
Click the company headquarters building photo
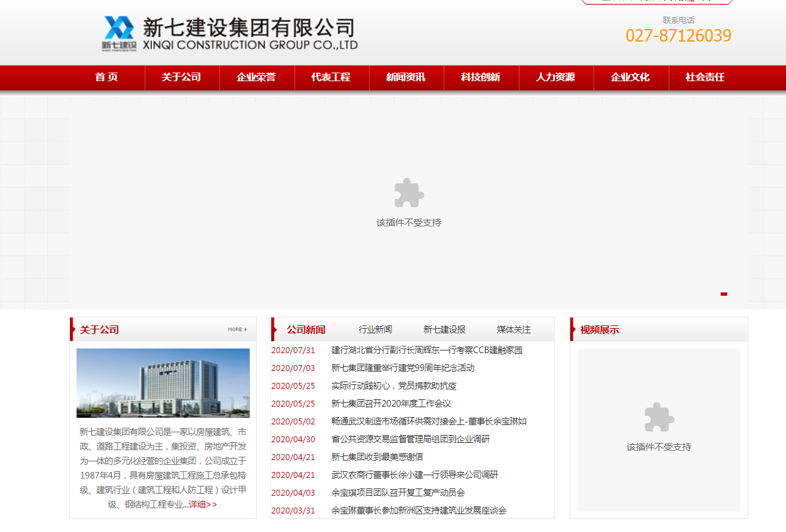pos(162,383)
